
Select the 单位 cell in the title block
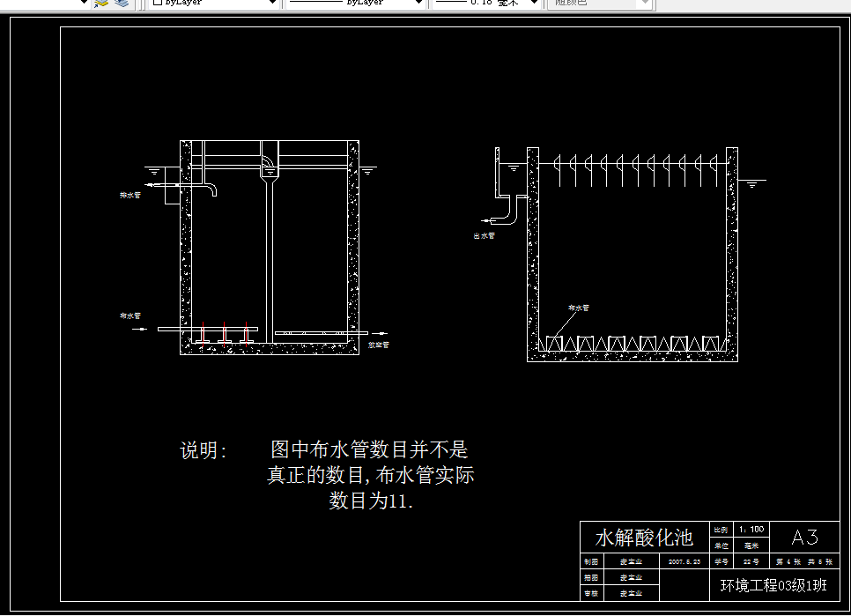tap(721, 545)
